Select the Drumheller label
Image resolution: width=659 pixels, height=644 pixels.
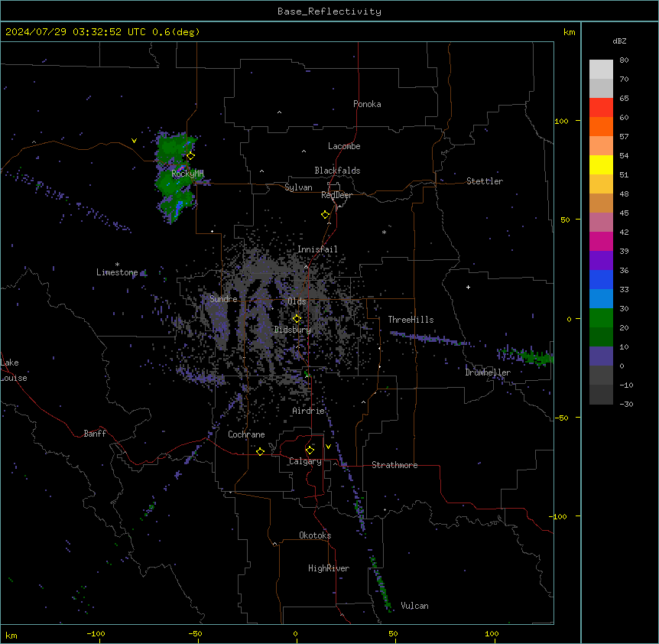point(488,372)
